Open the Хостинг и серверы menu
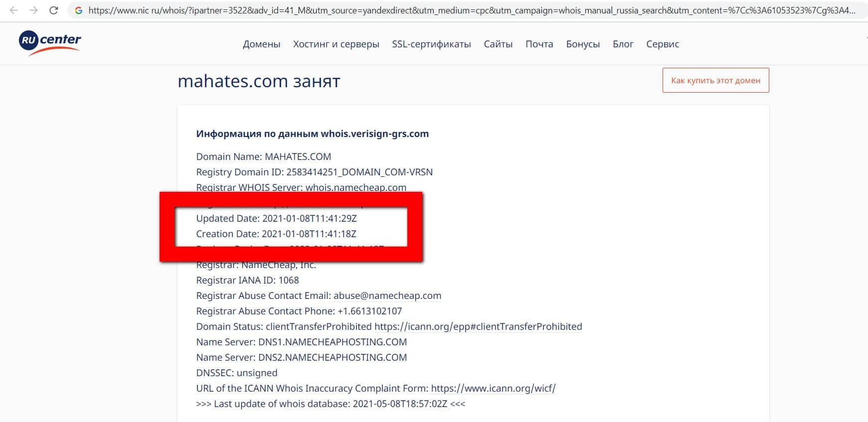868x422 pixels. 336,44
